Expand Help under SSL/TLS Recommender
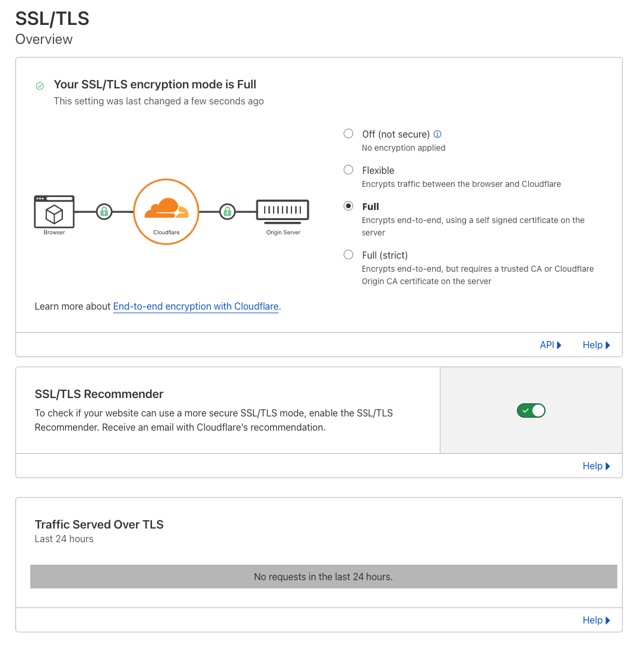 (x=596, y=466)
